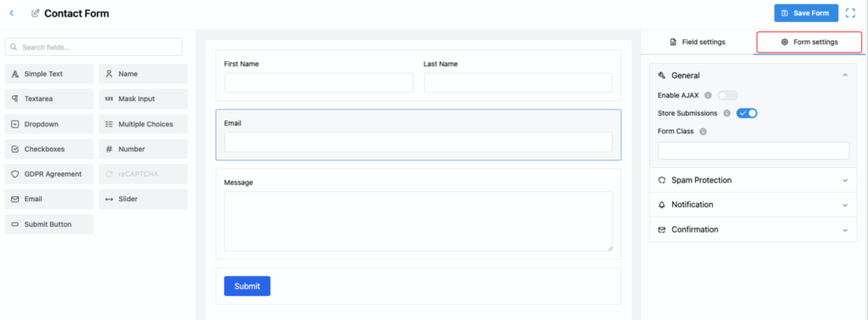The image size is (868, 320).
Task: Disable the Store Submissions toggle
Action: coord(747,113)
